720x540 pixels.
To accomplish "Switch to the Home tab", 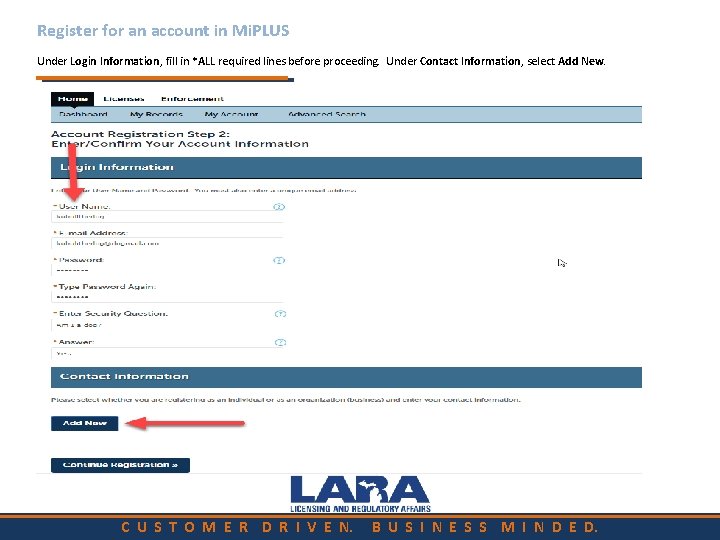I will pos(73,99).
